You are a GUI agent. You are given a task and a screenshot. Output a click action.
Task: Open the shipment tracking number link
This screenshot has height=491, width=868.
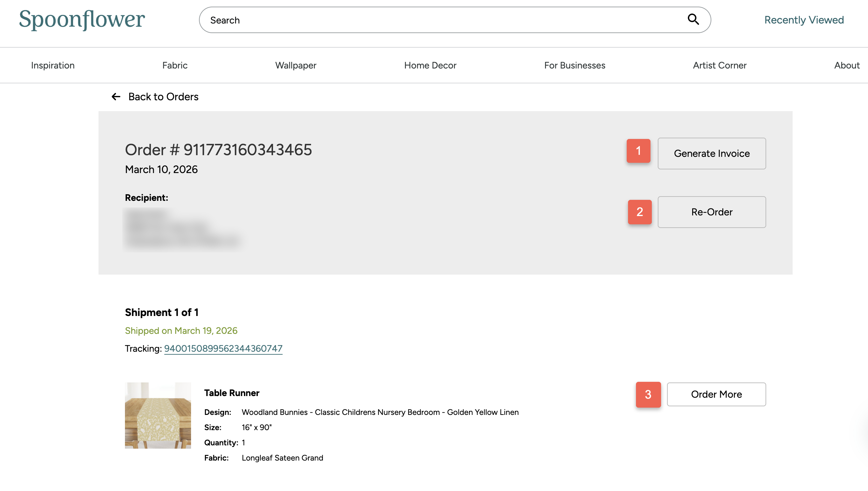(x=223, y=348)
